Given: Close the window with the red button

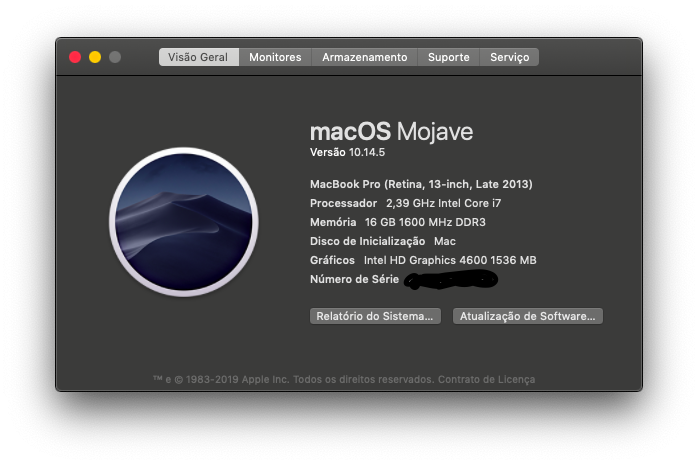Looking at the screenshot, I should pyautogui.click(x=75, y=57).
